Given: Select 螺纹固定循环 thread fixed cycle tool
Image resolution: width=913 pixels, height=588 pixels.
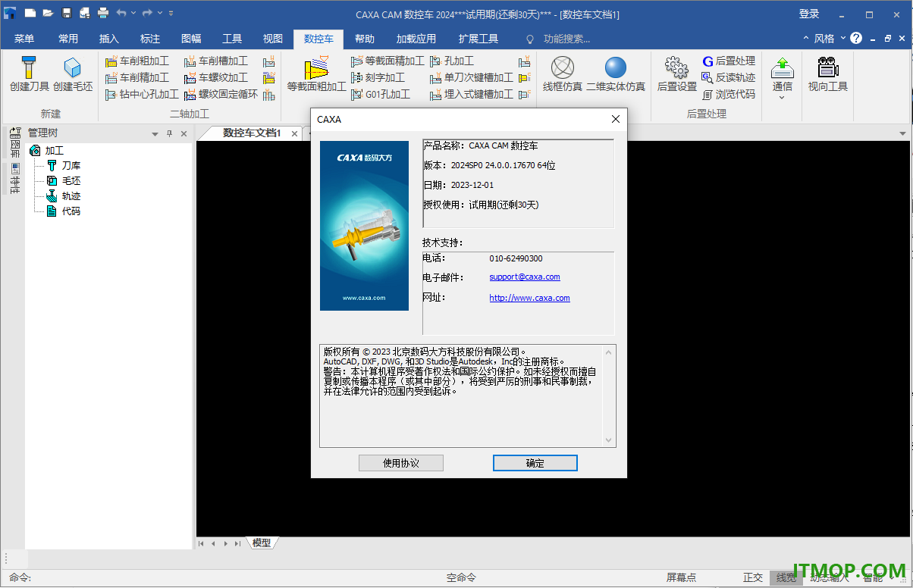Looking at the screenshot, I should pos(221,94).
